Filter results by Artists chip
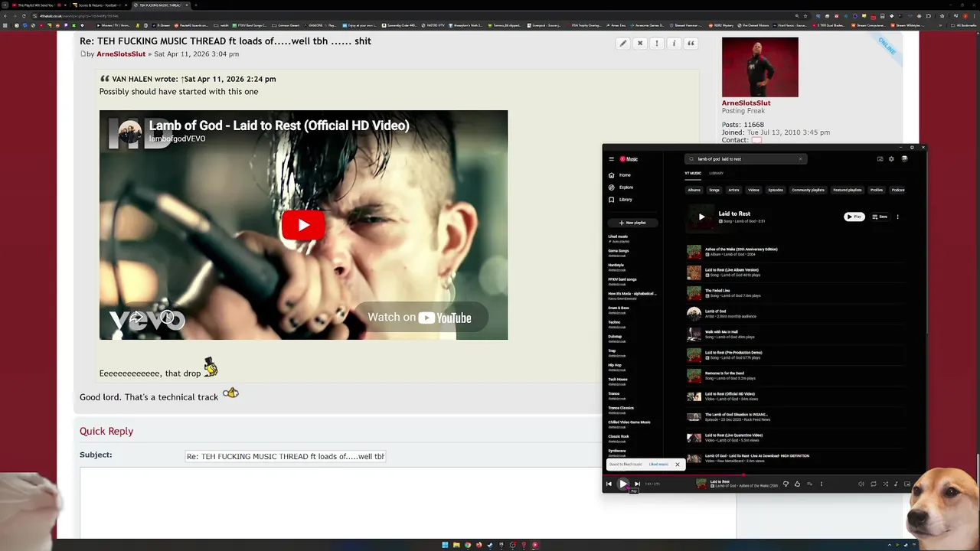The width and height of the screenshot is (980, 551). [x=733, y=190]
